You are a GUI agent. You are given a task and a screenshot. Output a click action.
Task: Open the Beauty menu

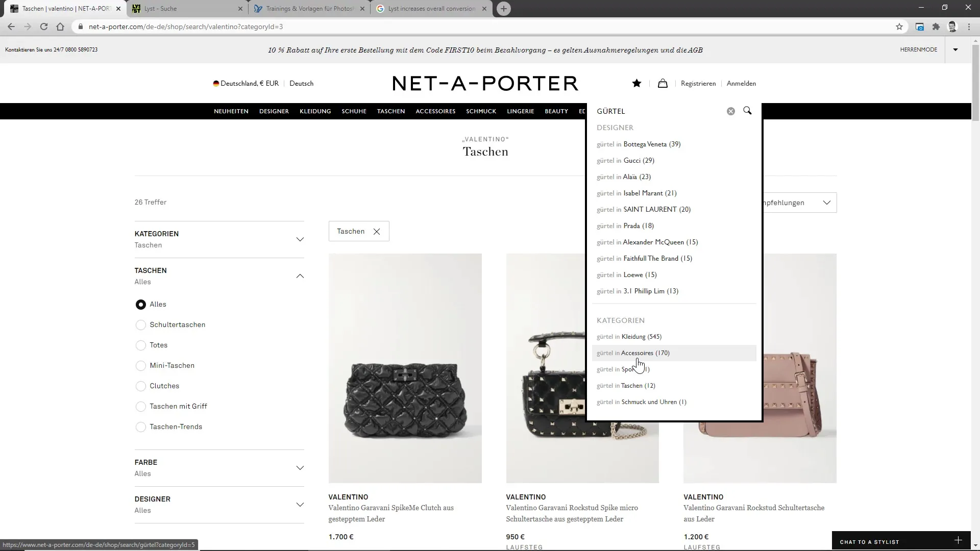556,111
